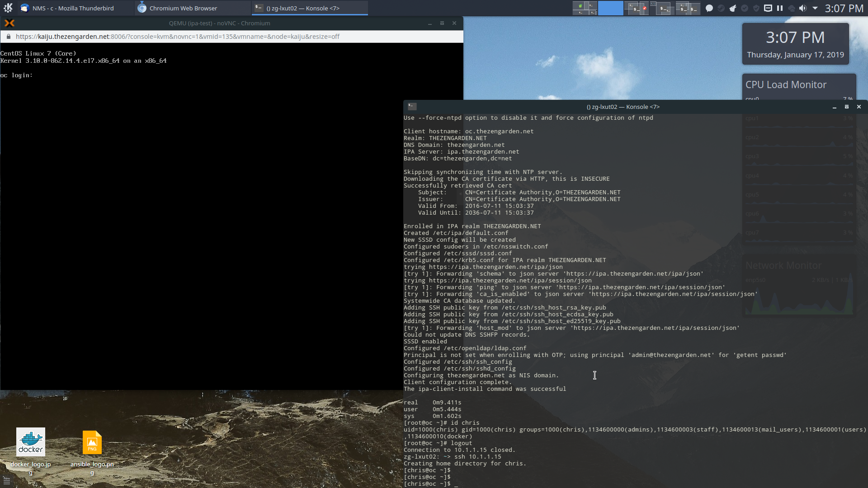Image resolution: width=868 pixels, height=488 pixels.
Task: Click the kaiju.thezengarden.net URL field
Action: (x=177, y=37)
